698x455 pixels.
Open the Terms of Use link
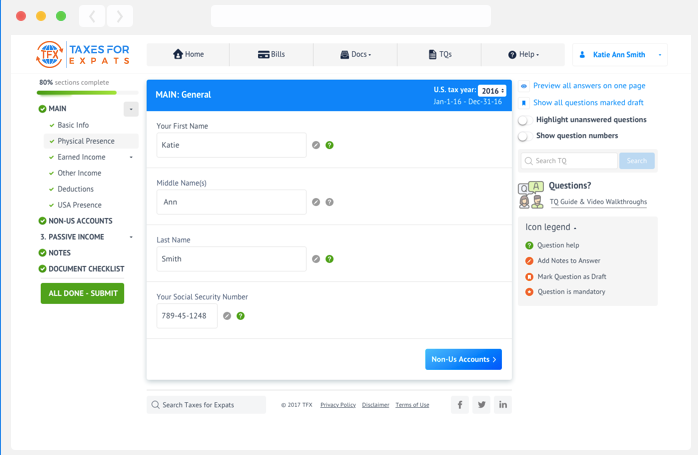point(412,405)
